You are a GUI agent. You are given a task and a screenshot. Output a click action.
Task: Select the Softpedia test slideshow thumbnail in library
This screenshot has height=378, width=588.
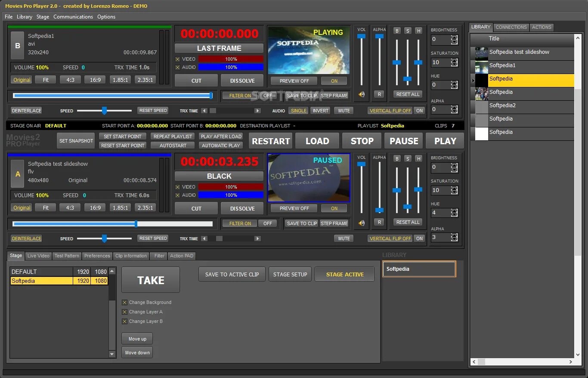coord(481,54)
